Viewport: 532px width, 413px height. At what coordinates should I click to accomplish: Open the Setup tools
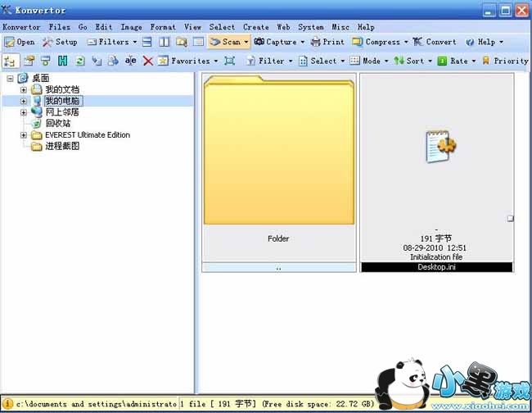(60, 42)
